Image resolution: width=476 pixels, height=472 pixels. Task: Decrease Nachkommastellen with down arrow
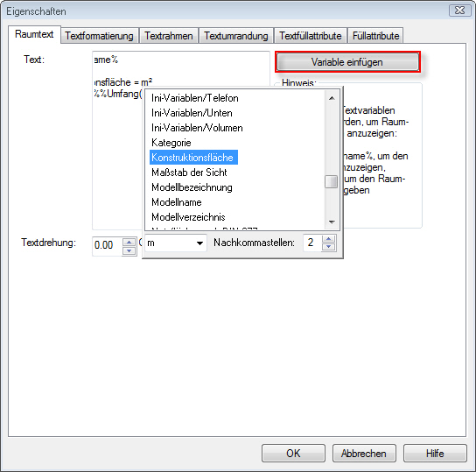pyautogui.click(x=329, y=247)
